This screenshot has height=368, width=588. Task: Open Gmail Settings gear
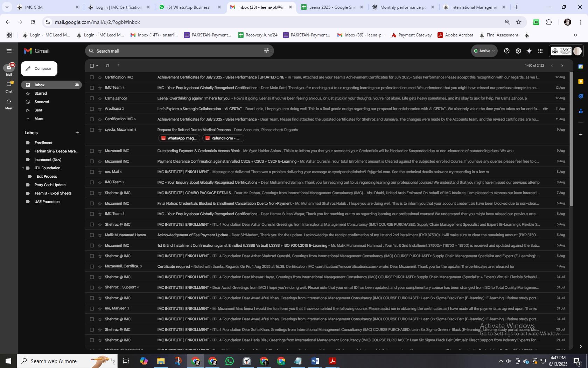pos(518,51)
